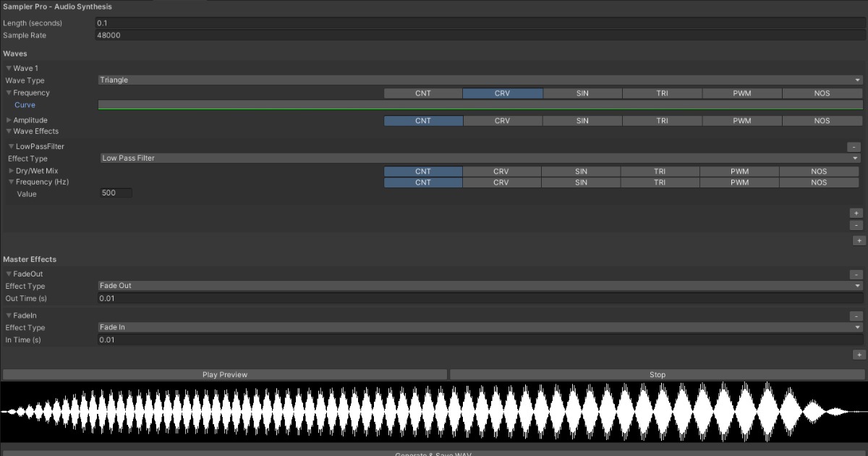The width and height of the screenshot is (868, 456).
Task: Toggle CNT constant mode on Dry/Wet Mix
Action: (423, 171)
